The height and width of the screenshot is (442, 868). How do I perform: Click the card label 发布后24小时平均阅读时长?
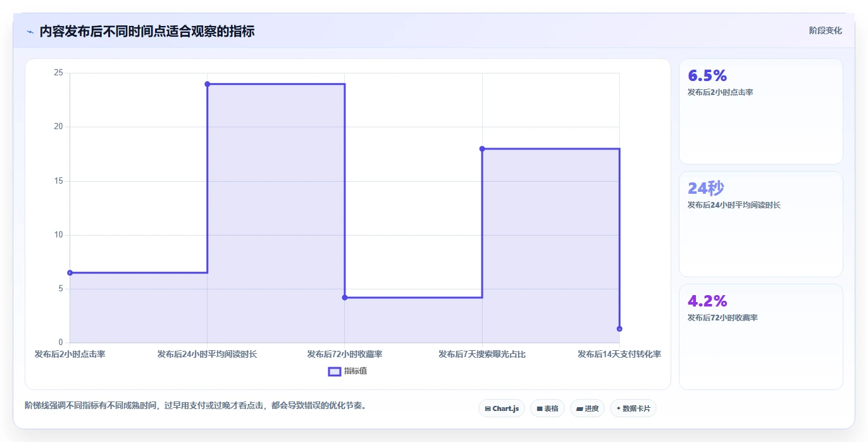click(734, 205)
